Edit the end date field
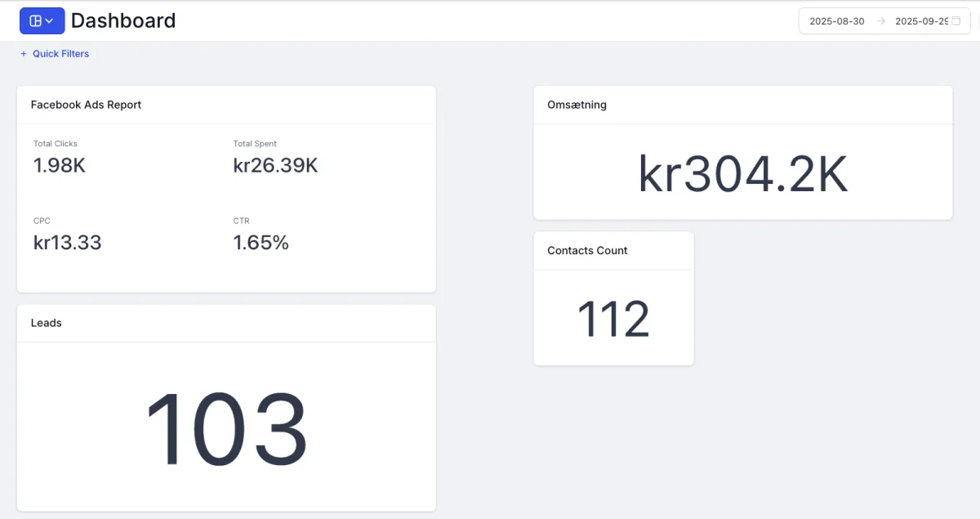The width and height of the screenshot is (980, 519). pos(920,21)
